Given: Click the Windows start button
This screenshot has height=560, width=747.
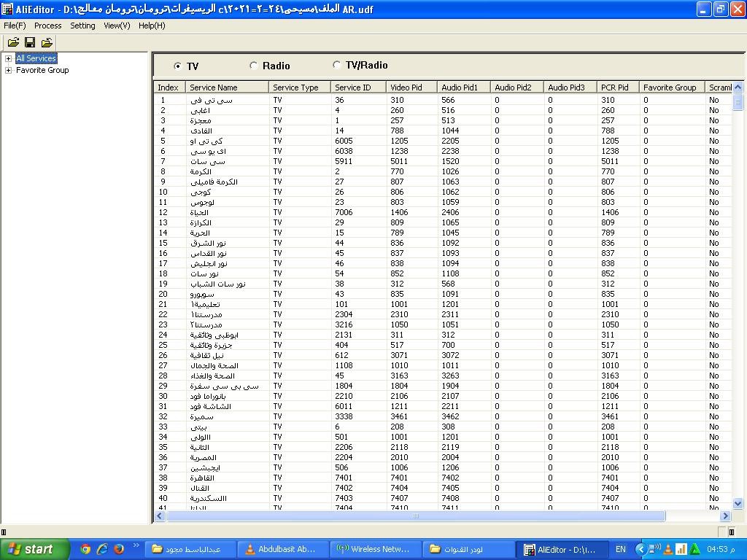Looking at the screenshot, I should pos(34,549).
